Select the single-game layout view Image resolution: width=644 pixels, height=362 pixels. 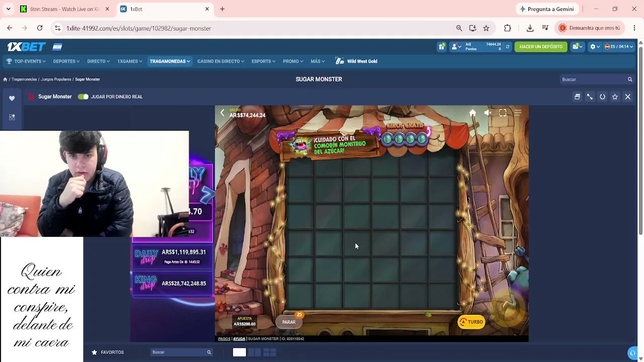coord(239,352)
